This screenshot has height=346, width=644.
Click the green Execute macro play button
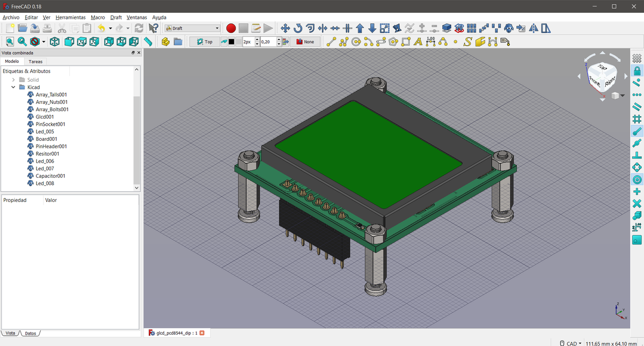268,28
